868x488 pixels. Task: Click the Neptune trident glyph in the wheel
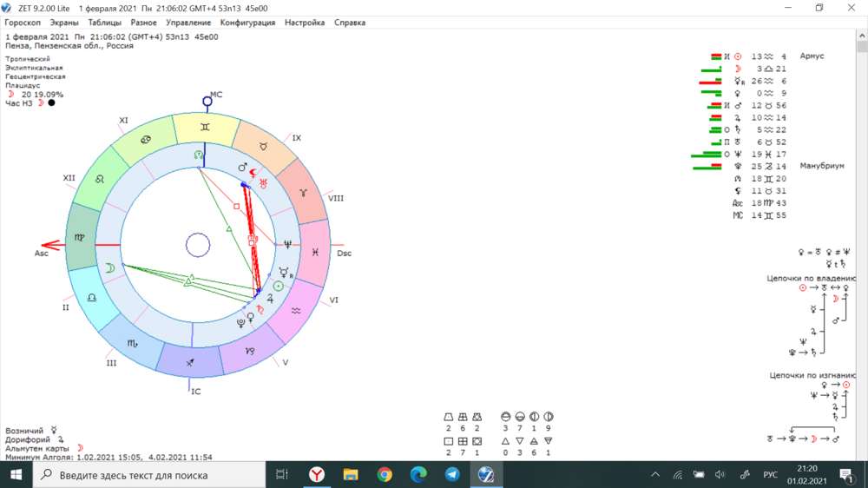tap(288, 244)
